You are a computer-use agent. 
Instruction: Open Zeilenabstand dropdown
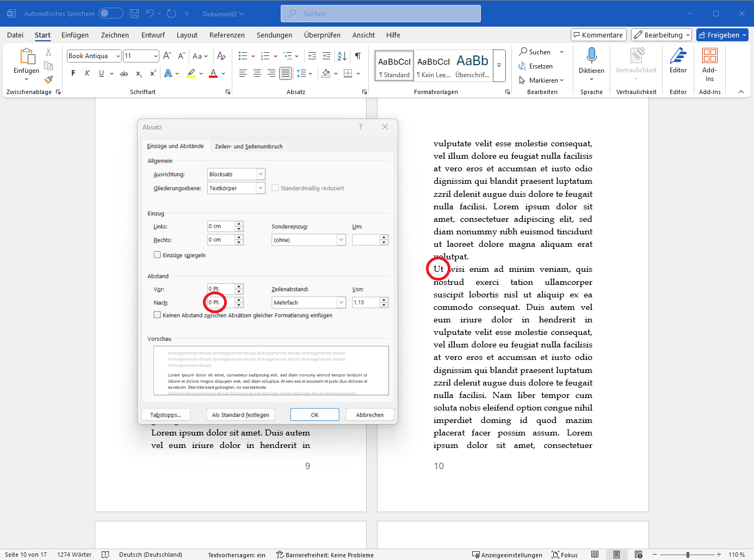coord(341,302)
